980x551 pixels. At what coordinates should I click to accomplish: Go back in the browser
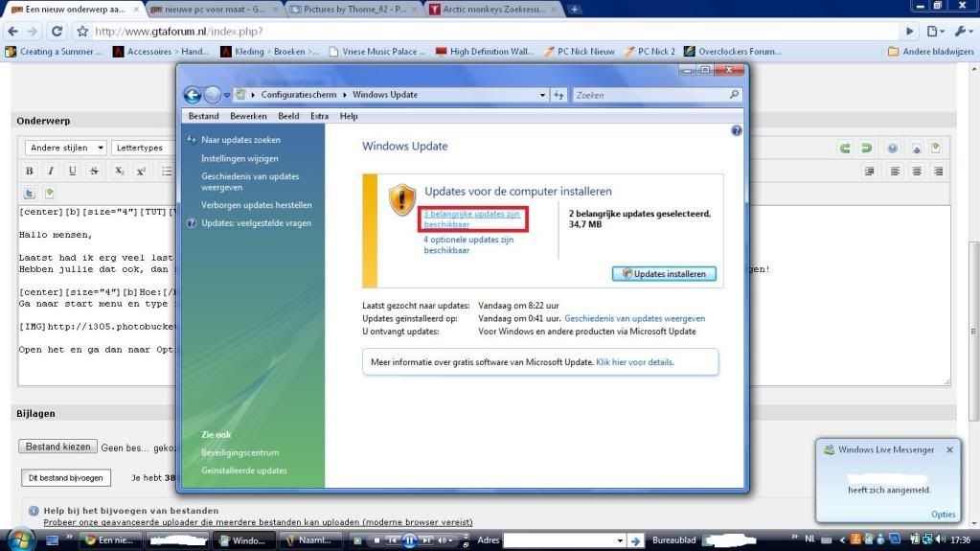pos(13,32)
